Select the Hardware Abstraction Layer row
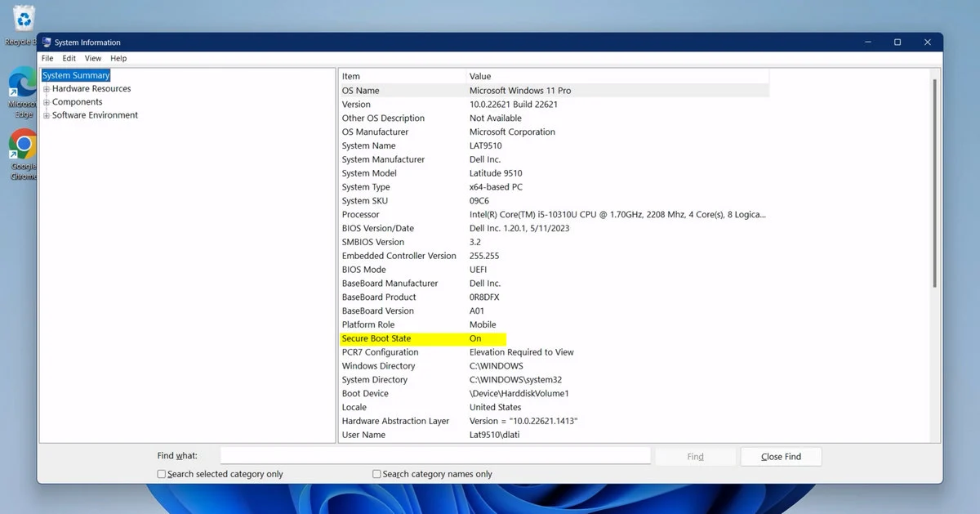The image size is (980, 514). point(554,421)
